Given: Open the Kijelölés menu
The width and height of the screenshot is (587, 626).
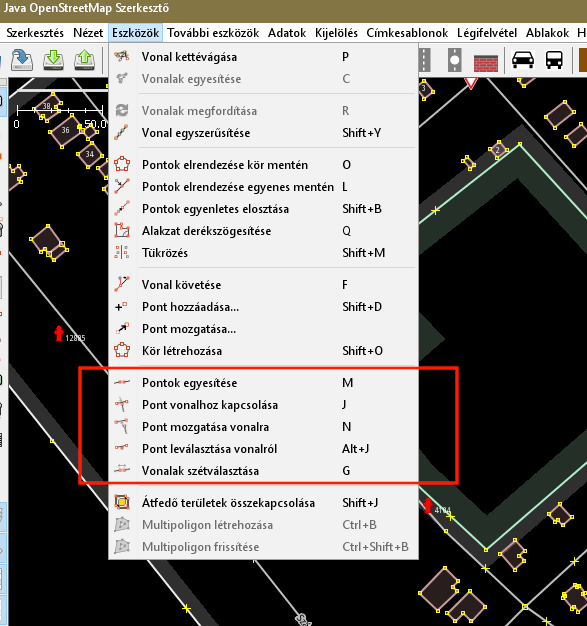Looking at the screenshot, I should pos(336,33).
